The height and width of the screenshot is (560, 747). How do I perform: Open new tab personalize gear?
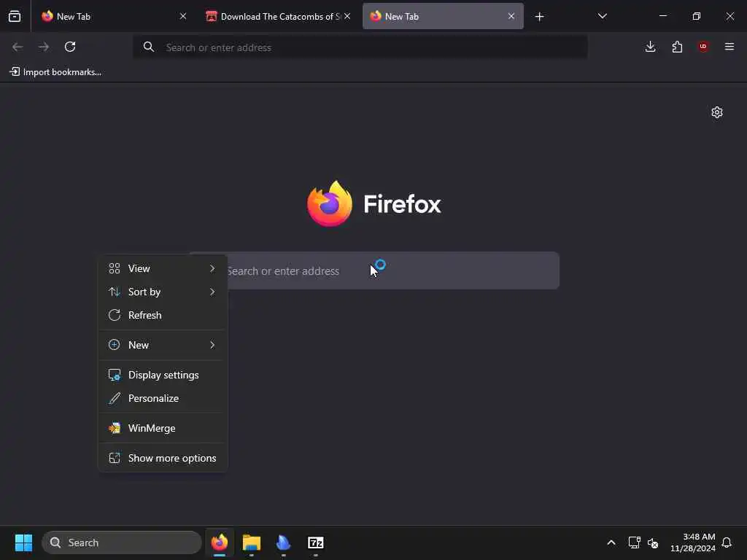(x=717, y=112)
